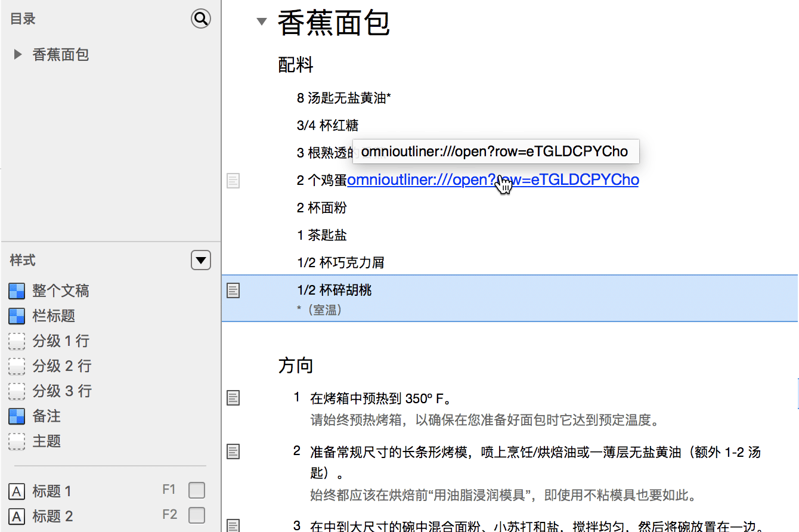Toggle the checkbox next to 标题 2
The width and height of the screenshot is (799, 532).
[196, 515]
